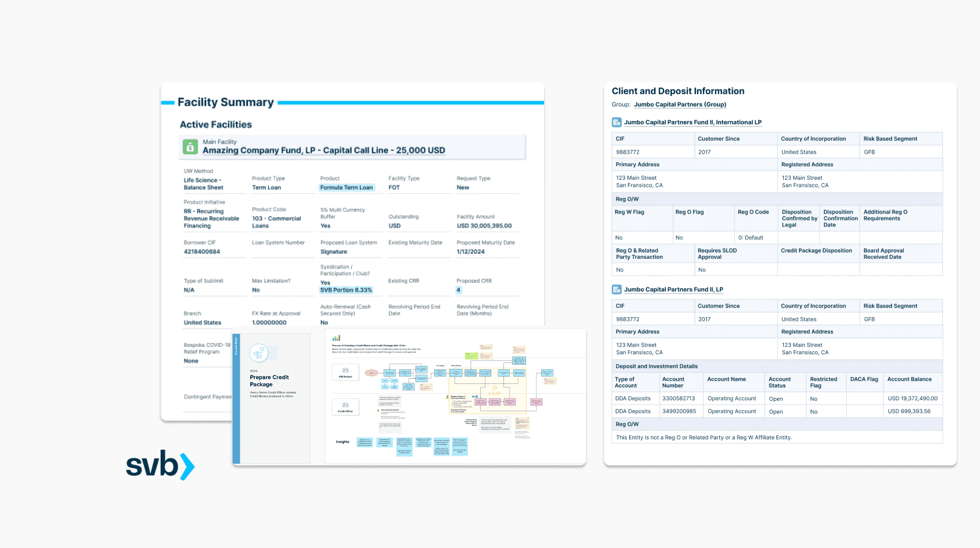The width and height of the screenshot is (980, 548).
Task: Click account number 3499200985
Action: coord(679,411)
